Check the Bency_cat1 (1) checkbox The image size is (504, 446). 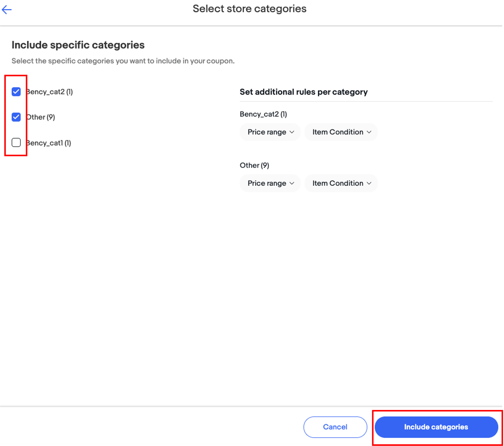click(16, 143)
